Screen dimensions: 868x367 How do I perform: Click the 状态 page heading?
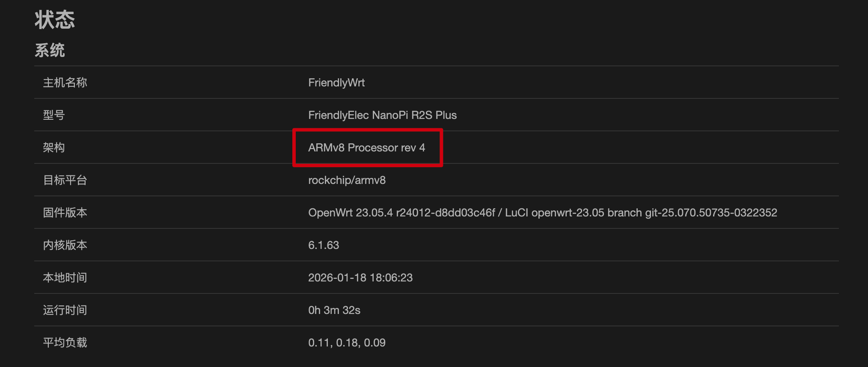55,20
